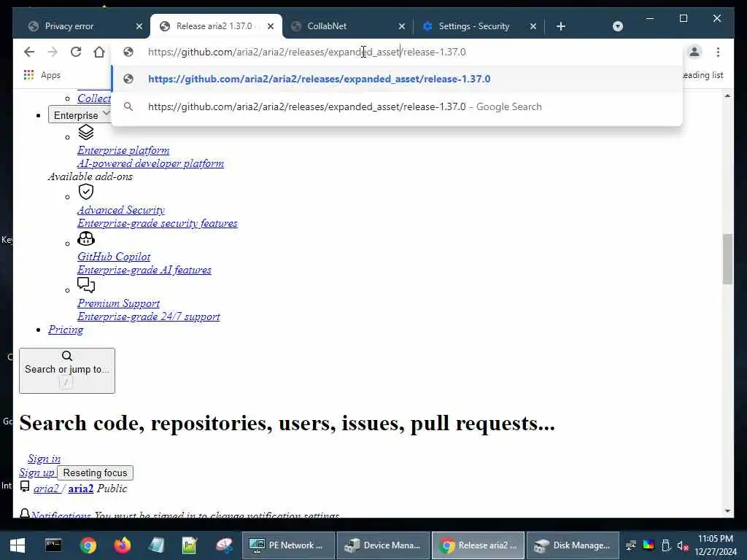Click the scrollbar down arrow
This screenshot has height=560, width=747.
(727, 511)
